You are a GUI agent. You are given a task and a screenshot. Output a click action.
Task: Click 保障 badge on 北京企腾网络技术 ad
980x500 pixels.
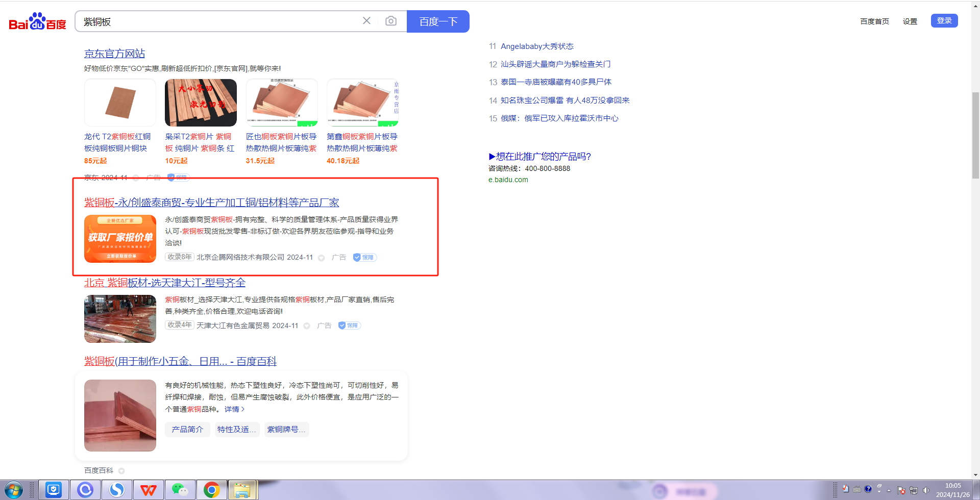point(364,258)
